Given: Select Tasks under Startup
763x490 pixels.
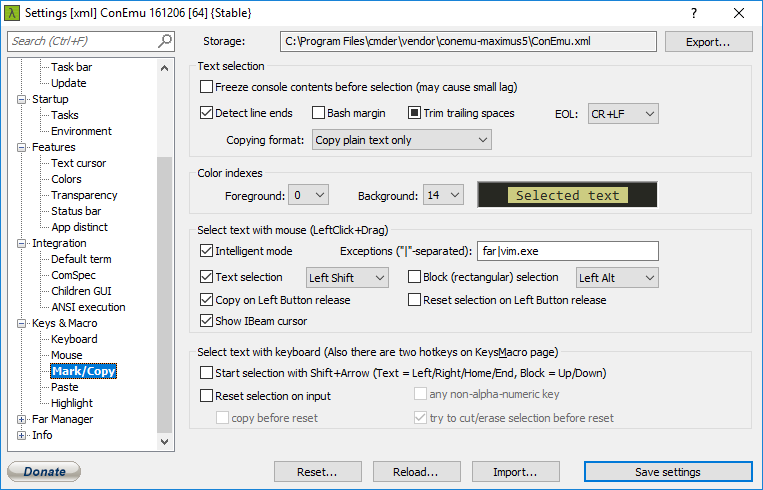Looking at the screenshot, I should point(65,115).
